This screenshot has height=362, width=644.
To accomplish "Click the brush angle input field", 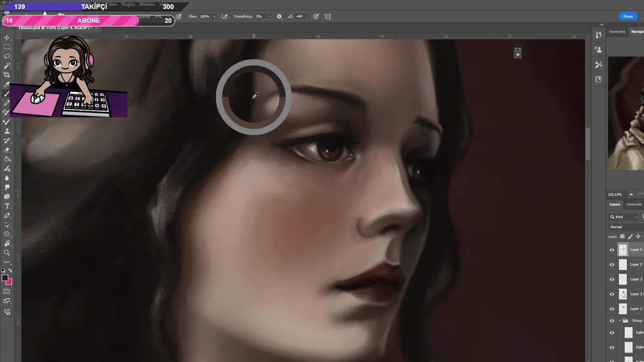I will click(x=299, y=17).
